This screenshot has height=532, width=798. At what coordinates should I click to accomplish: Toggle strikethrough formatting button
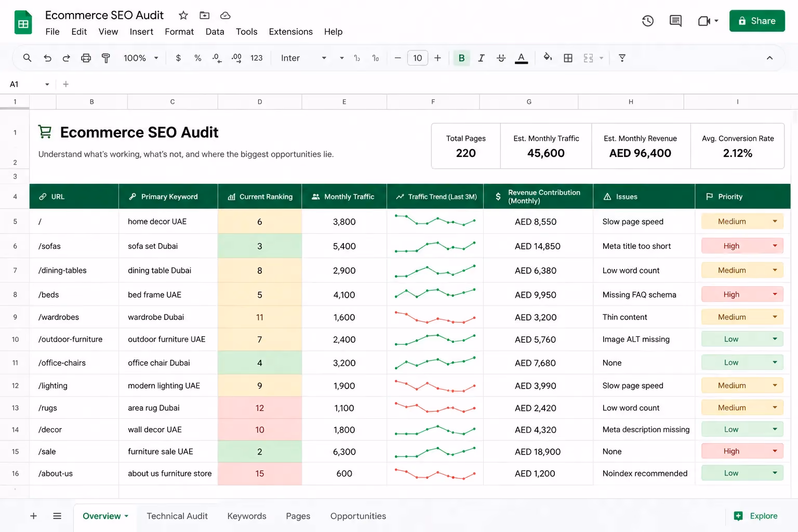[501, 58]
